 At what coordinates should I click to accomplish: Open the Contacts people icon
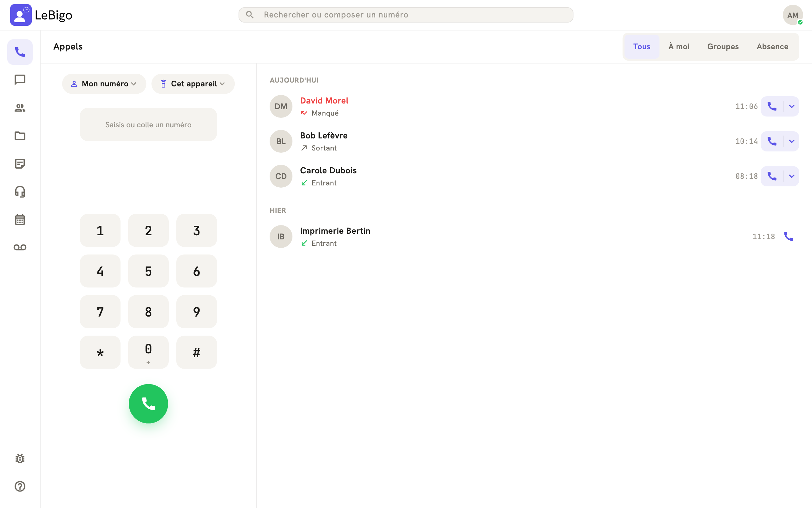20,108
